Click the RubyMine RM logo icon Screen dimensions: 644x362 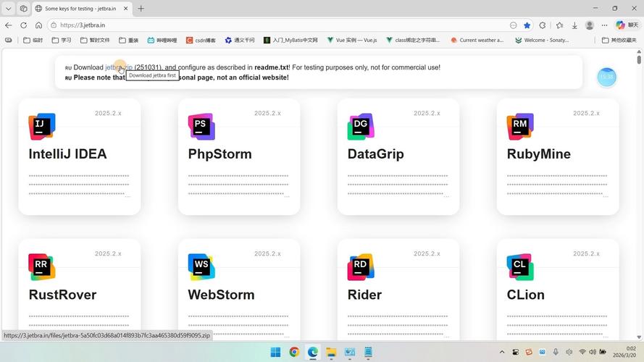tap(520, 127)
